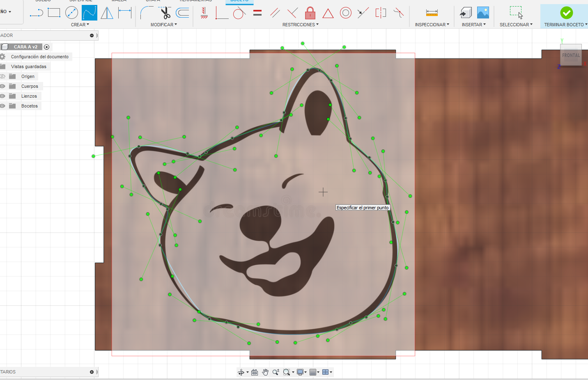Apply the Perpendicular constraint icon
This screenshot has width=588, height=380.
coord(292,13)
